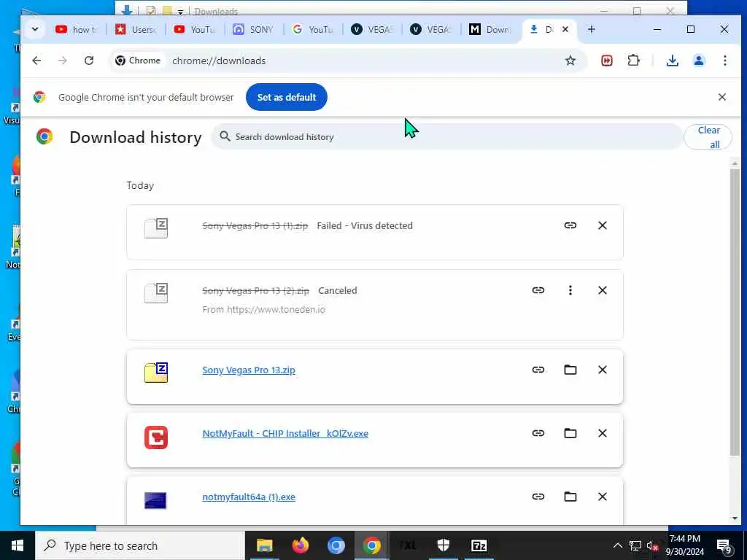This screenshot has height=560, width=747.
Task: Dismiss the default browser banner
Action: click(721, 97)
